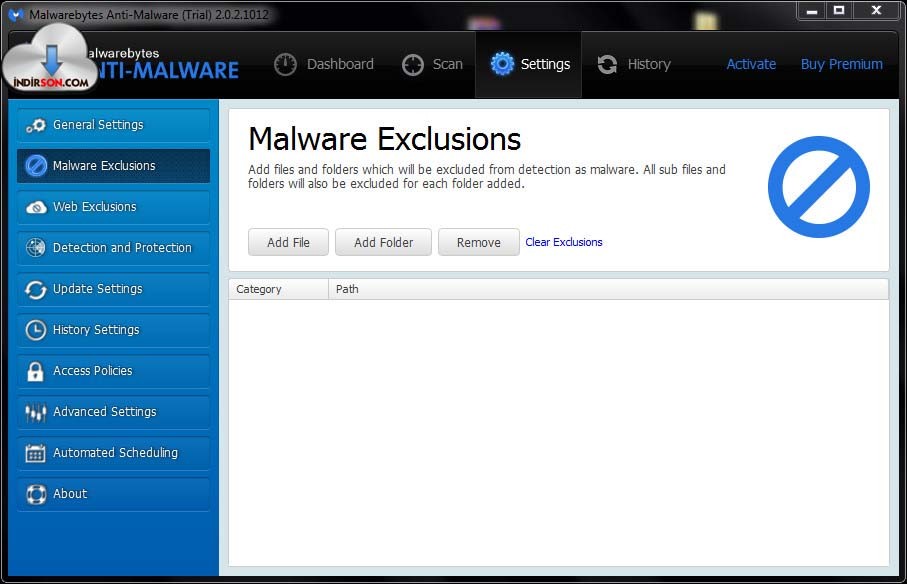Screen dimensions: 907x584
Task: Click the About lifebuoy icon
Action: pyautogui.click(x=36, y=494)
